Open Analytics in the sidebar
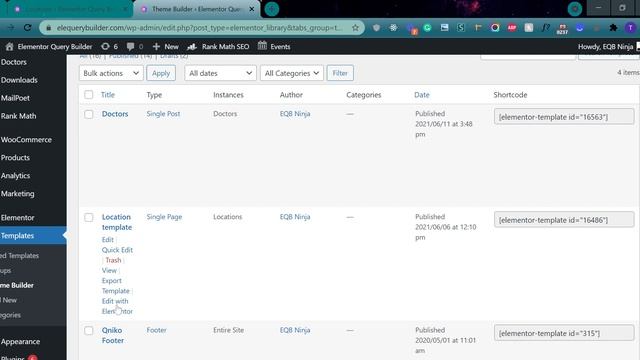The width and height of the screenshot is (640, 360). [x=16, y=176]
